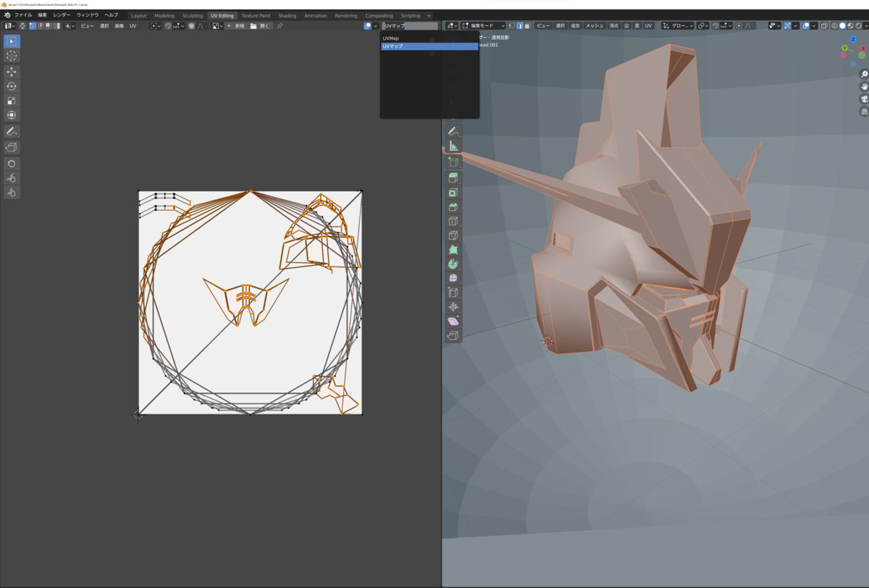This screenshot has width=869, height=588.
Task: Open the editing mode dropdown in 3D viewport
Action: [483, 26]
